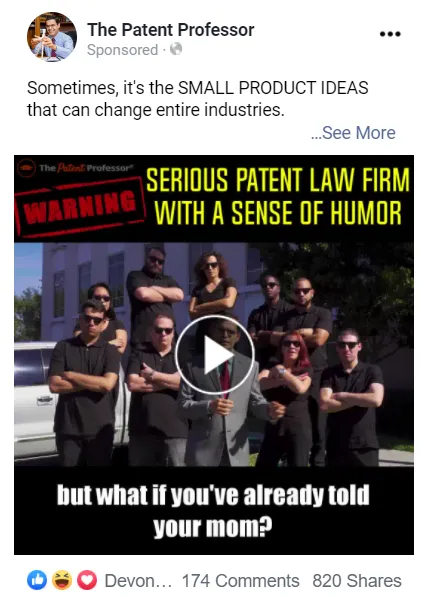Screen dimensions: 433x599
Task: Click the white truck in video thumbnail
Action: (x=34, y=399)
